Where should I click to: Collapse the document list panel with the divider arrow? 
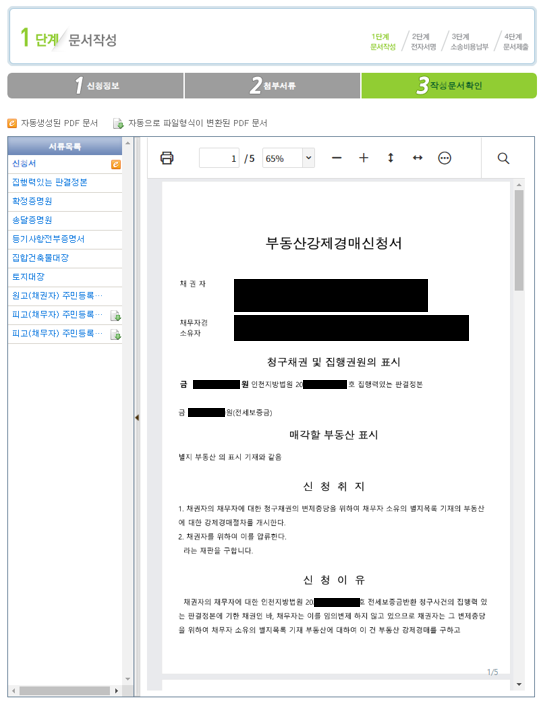137,417
